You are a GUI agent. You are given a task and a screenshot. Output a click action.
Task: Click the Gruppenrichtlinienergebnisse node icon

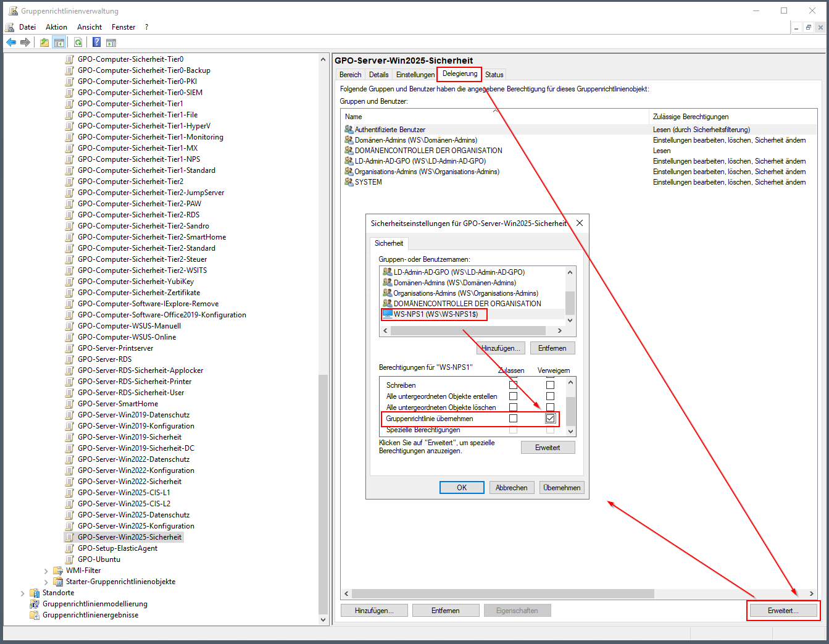tap(35, 615)
